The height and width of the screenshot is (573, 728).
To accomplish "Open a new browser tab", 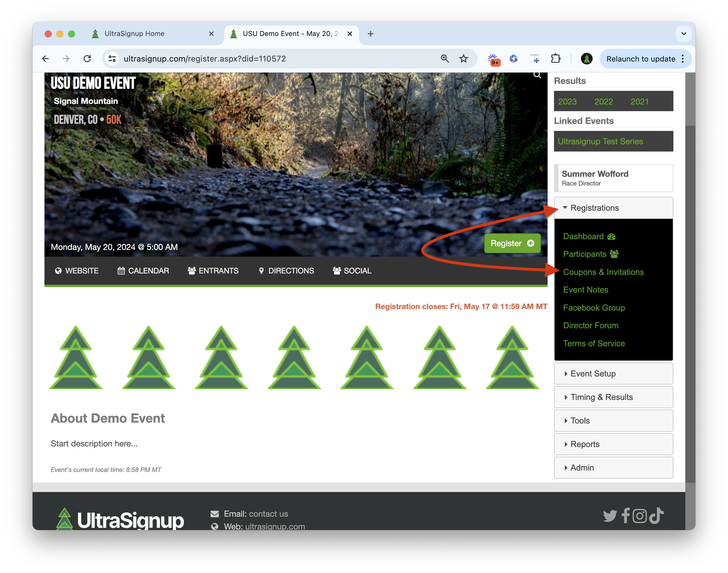I will pos(370,34).
